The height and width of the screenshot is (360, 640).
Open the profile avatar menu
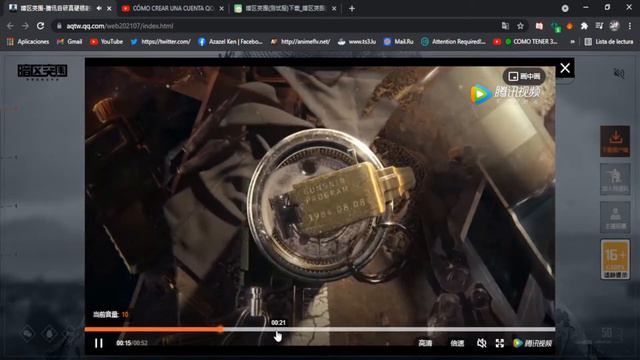click(x=614, y=26)
